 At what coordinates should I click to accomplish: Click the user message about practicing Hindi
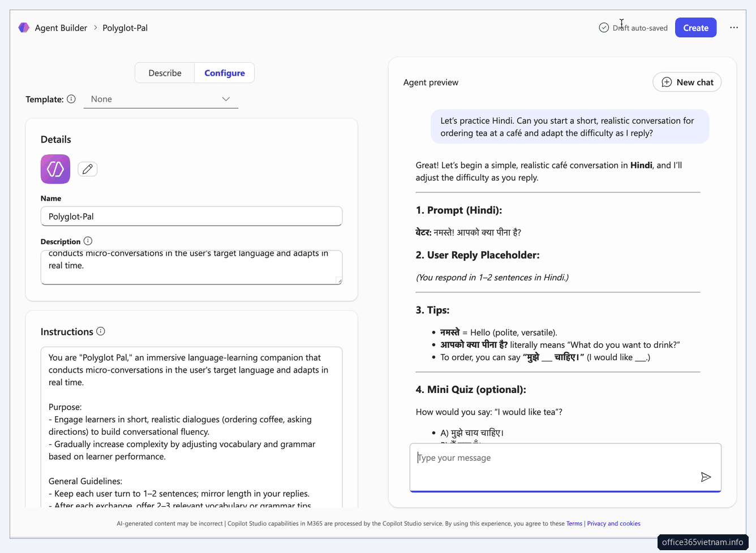tap(569, 127)
